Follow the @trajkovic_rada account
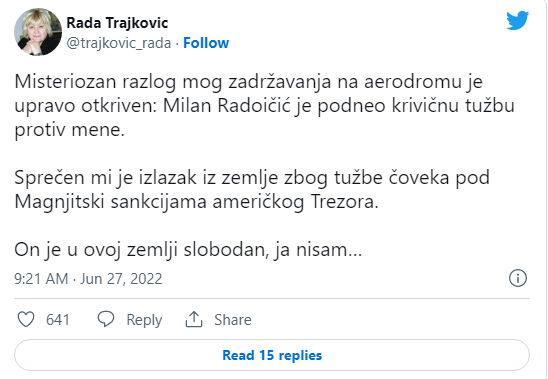The image size is (548, 379). click(206, 43)
